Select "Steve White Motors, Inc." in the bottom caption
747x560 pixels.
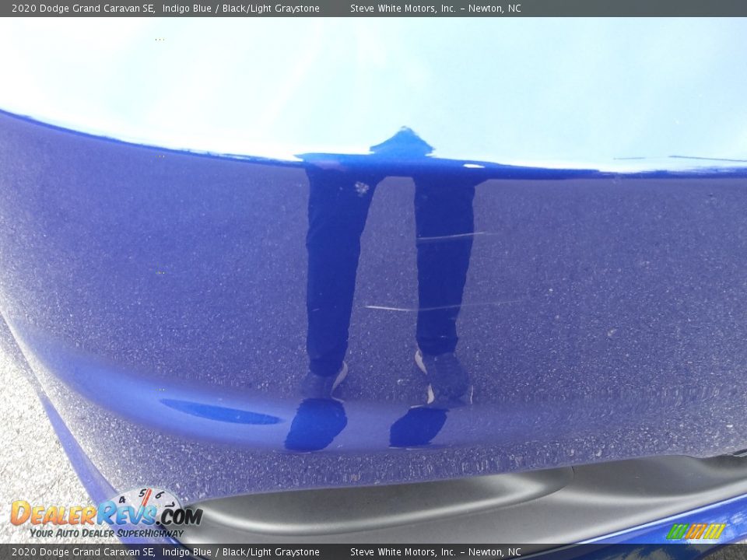coord(402,552)
